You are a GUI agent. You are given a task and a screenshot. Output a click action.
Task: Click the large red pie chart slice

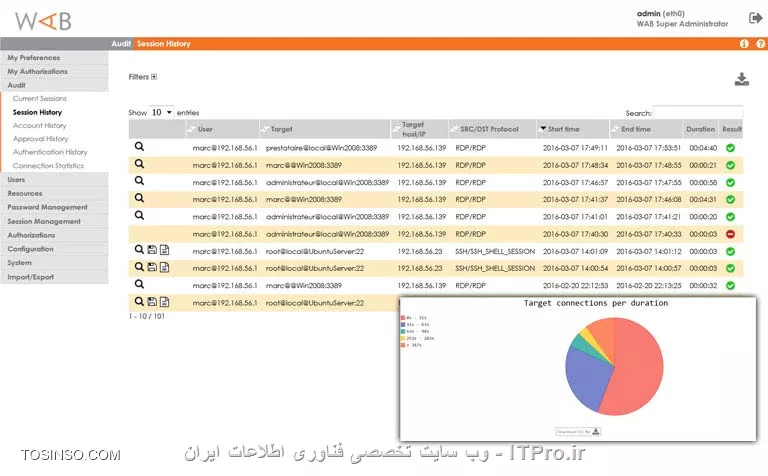click(x=640, y=370)
